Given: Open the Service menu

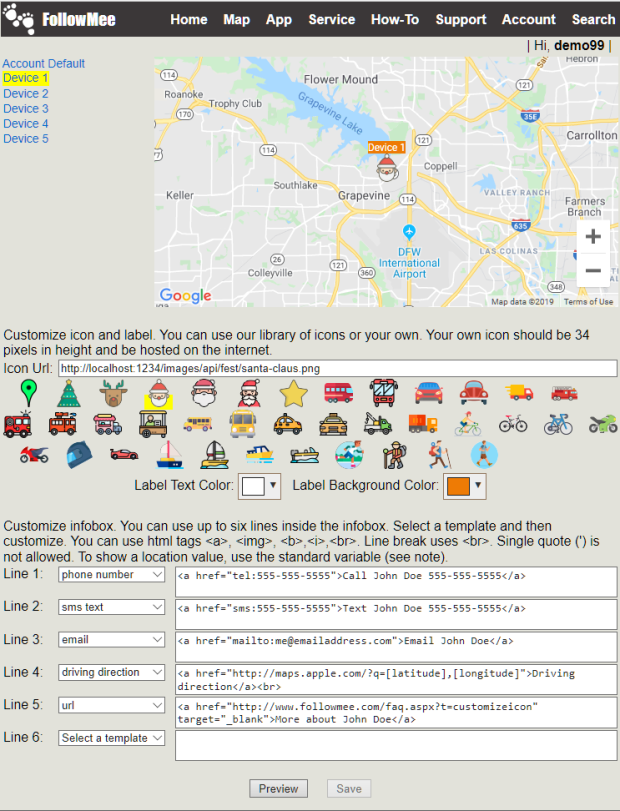Looking at the screenshot, I should (331, 20).
